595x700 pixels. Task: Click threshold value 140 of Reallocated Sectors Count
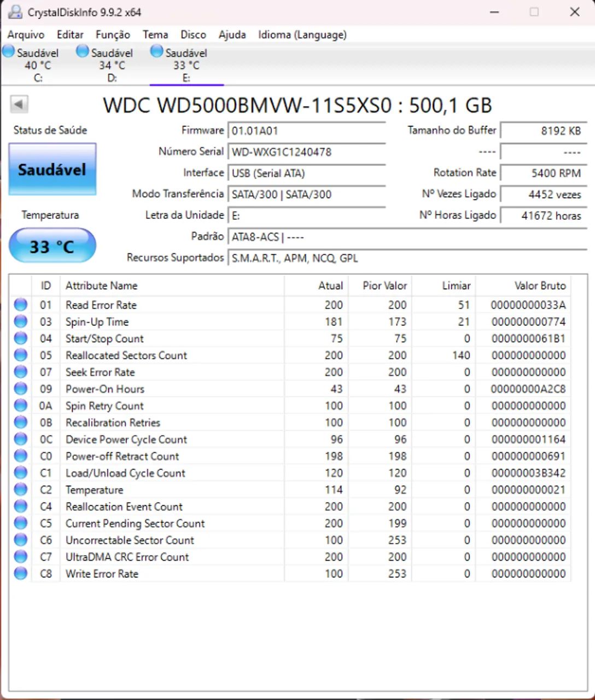tap(461, 355)
